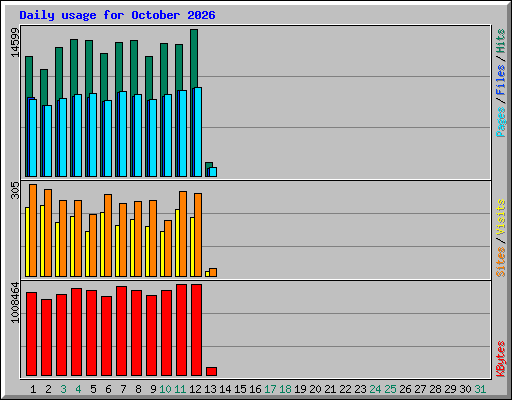Click day 15 on the x-axis
This screenshot has width=512, height=400.
tap(240, 389)
